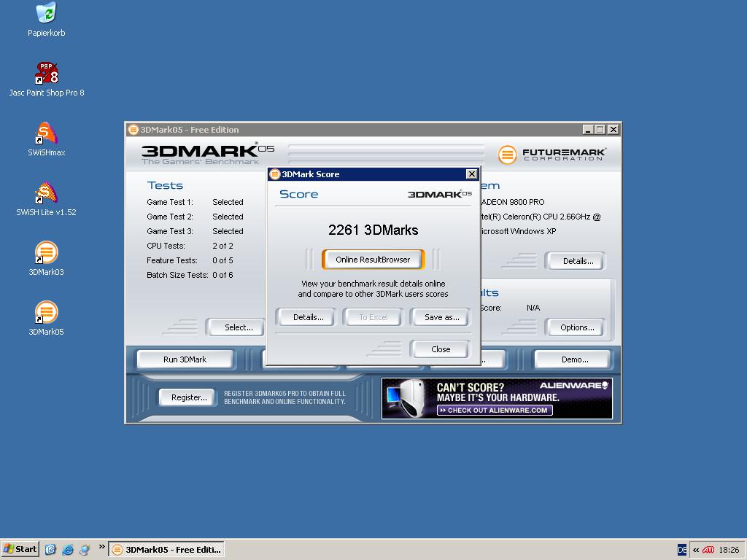Click Check Out Alienware.com link
This screenshot has height=560, width=747.
[x=495, y=410]
